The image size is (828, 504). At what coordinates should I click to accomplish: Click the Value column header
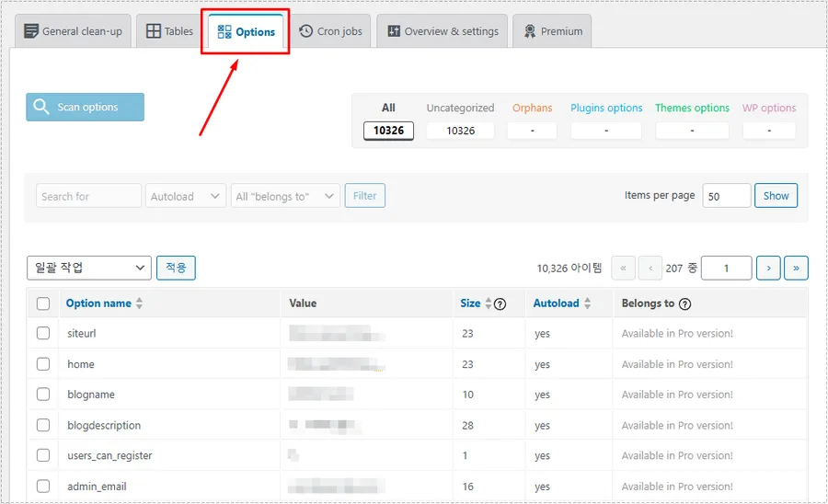[x=303, y=304]
